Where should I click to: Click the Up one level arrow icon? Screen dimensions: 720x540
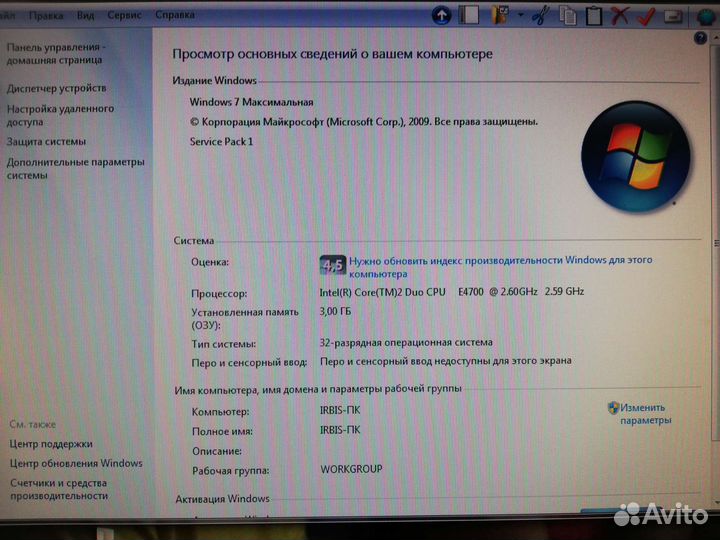(441, 16)
